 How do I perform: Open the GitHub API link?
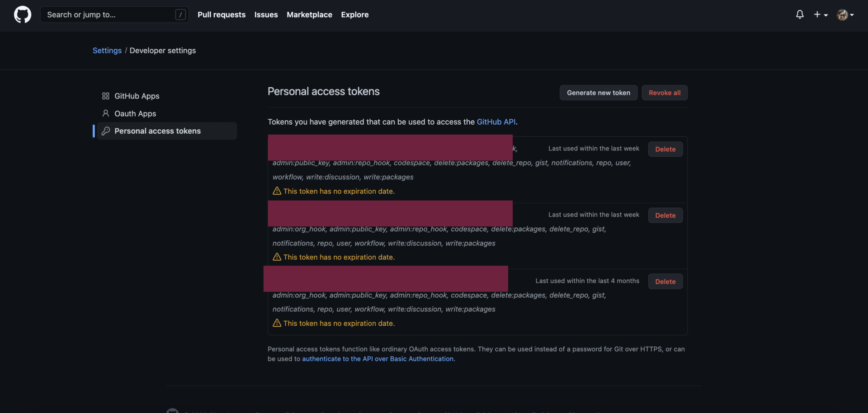(496, 122)
